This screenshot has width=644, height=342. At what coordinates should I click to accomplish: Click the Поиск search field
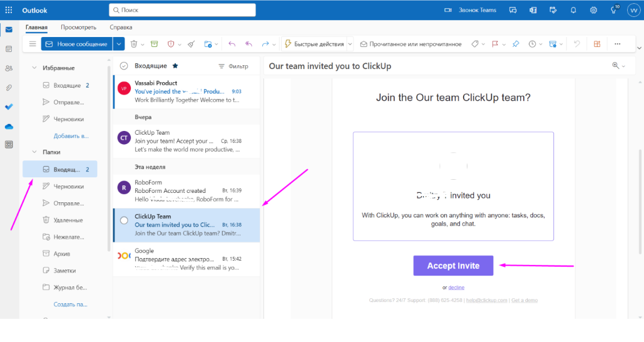182,10
